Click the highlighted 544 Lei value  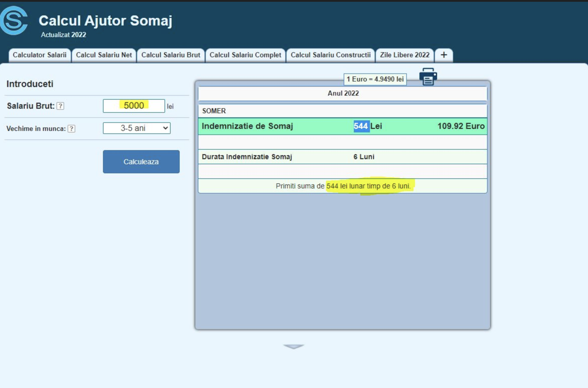click(x=361, y=126)
